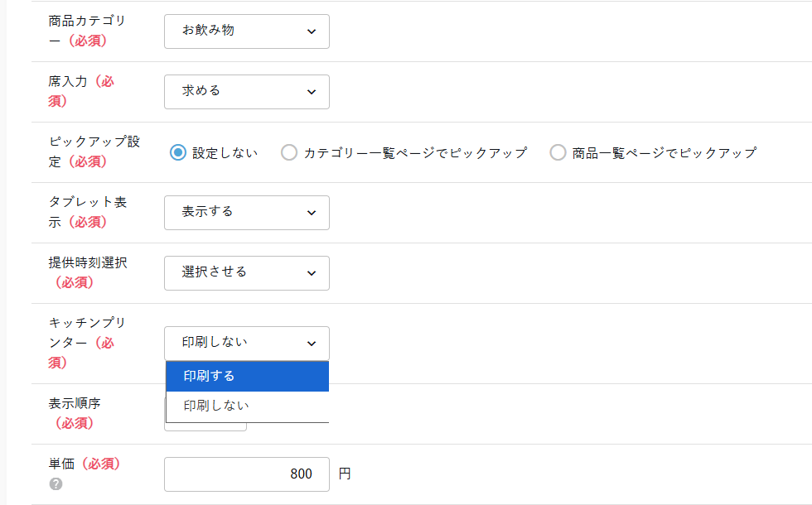The image size is (812, 505).
Task: Click the chevron arrow on キッチンプリンター select
Action: click(x=312, y=344)
